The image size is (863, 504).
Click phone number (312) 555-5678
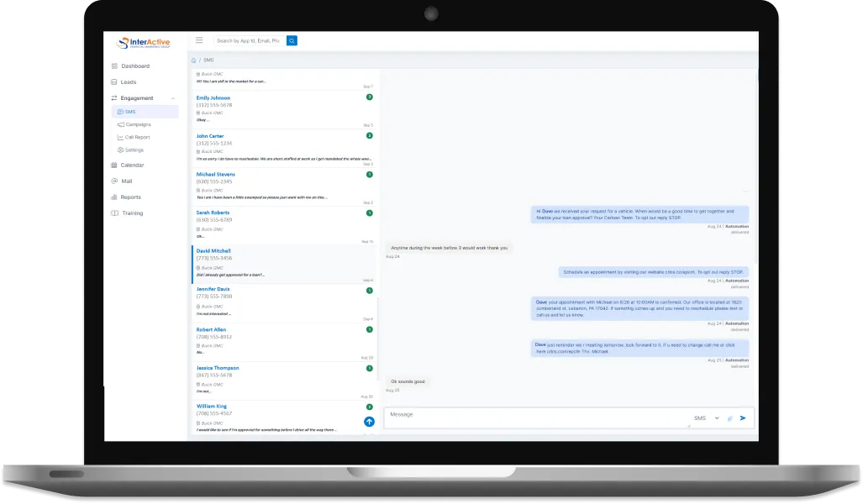(x=214, y=105)
